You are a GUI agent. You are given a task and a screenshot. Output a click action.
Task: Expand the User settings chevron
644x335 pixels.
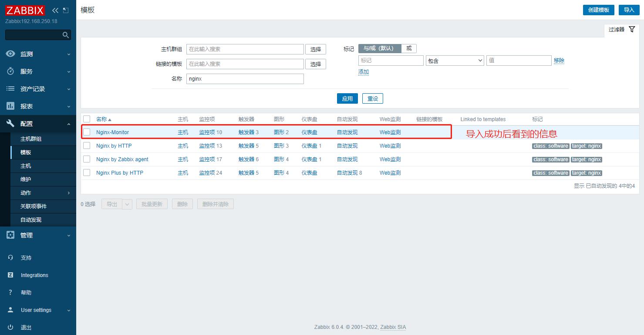coord(69,311)
